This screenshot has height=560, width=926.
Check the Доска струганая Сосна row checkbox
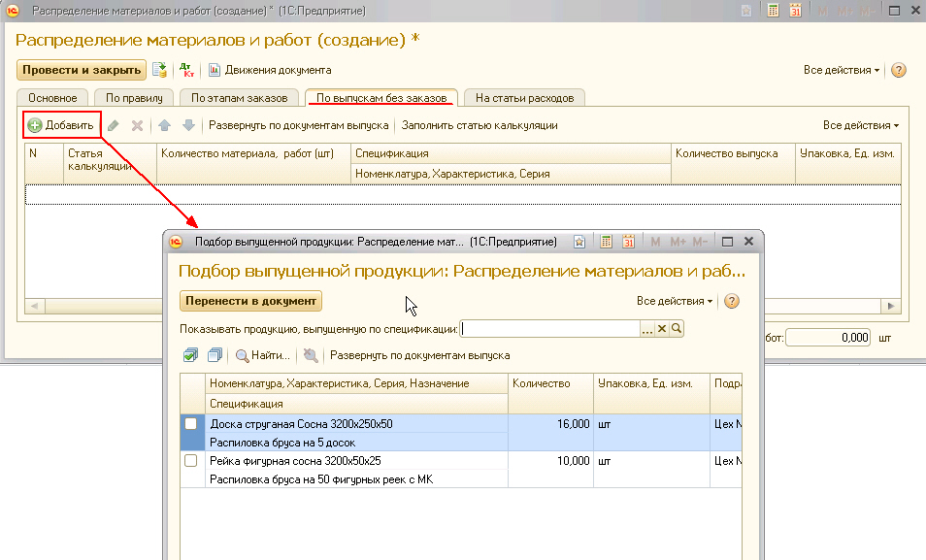point(191,424)
